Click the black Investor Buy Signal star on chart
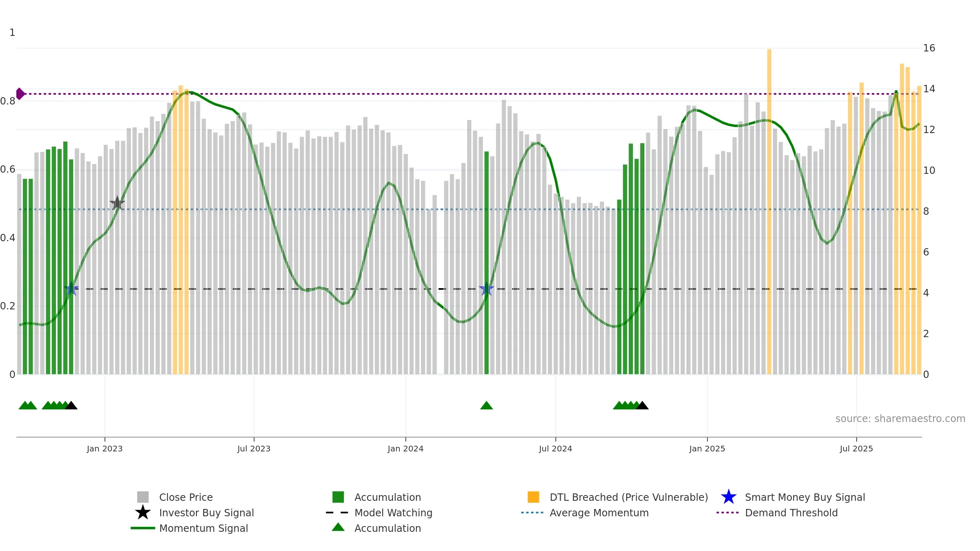Screen dimensions: 980x551 117,203
